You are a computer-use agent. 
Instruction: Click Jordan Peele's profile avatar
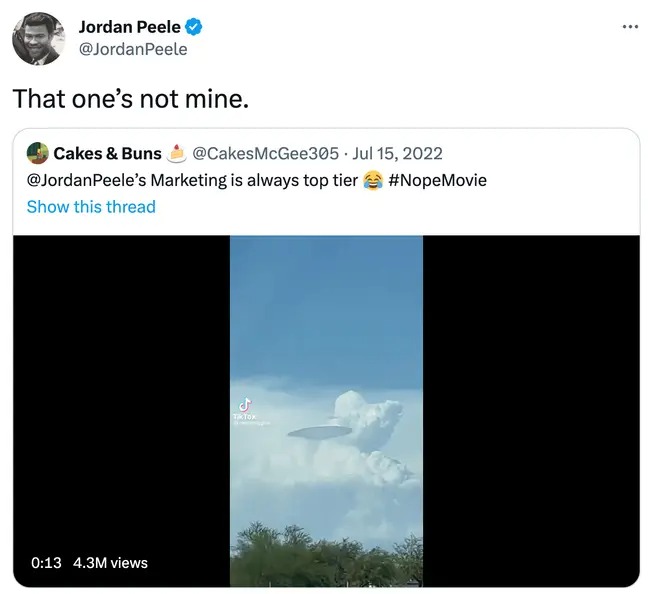[37, 39]
